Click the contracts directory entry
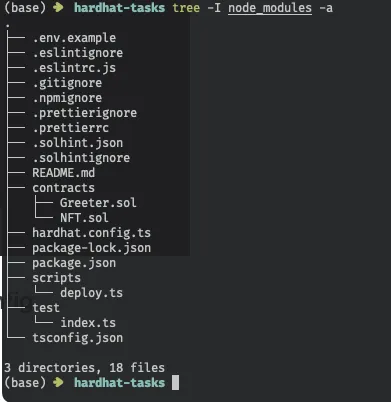Viewport: 391px width, 402px height. point(63,188)
